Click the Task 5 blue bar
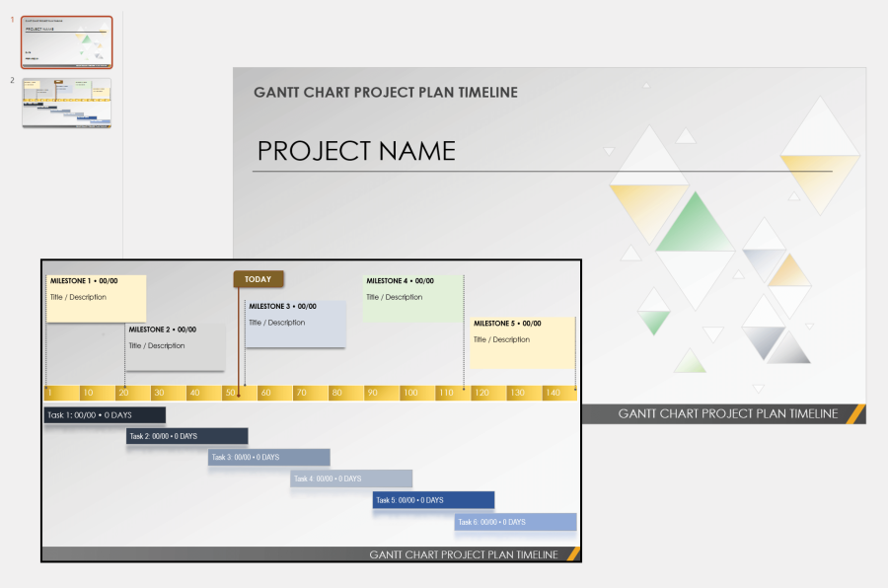The width and height of the screenshot is (888, 588). 432,500
